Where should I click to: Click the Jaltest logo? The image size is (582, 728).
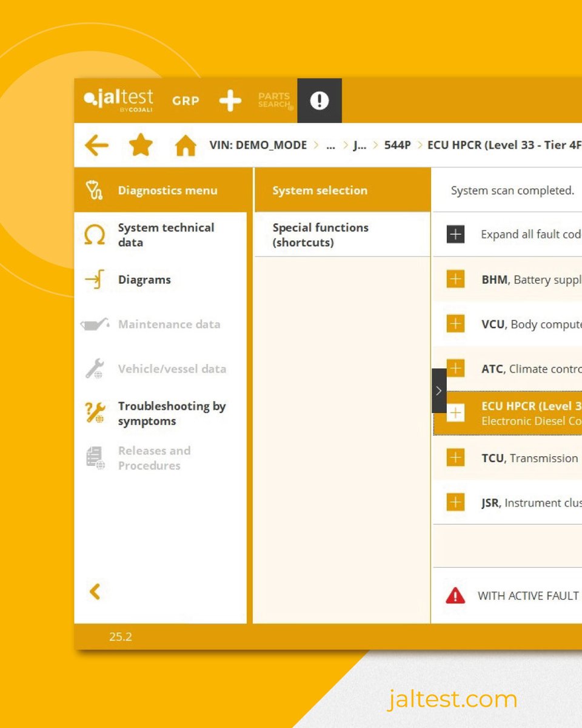pos(119,100)
